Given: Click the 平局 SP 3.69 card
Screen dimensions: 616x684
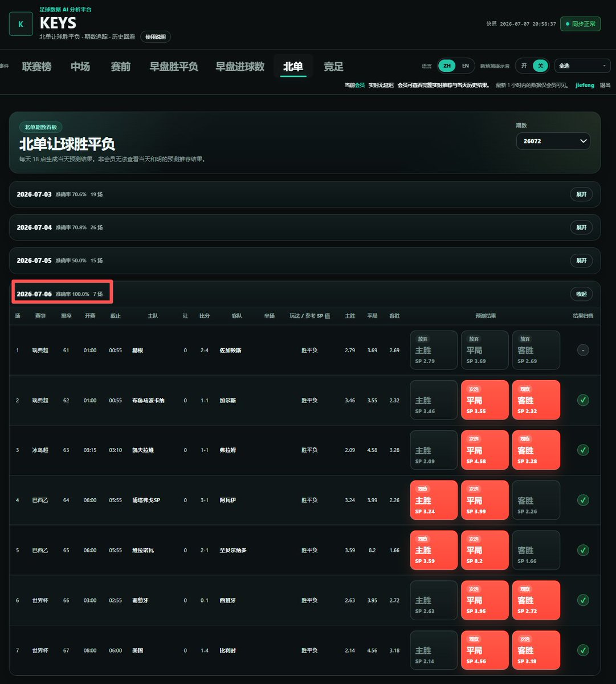Looking at the screenshot, I should coord(485,350).
